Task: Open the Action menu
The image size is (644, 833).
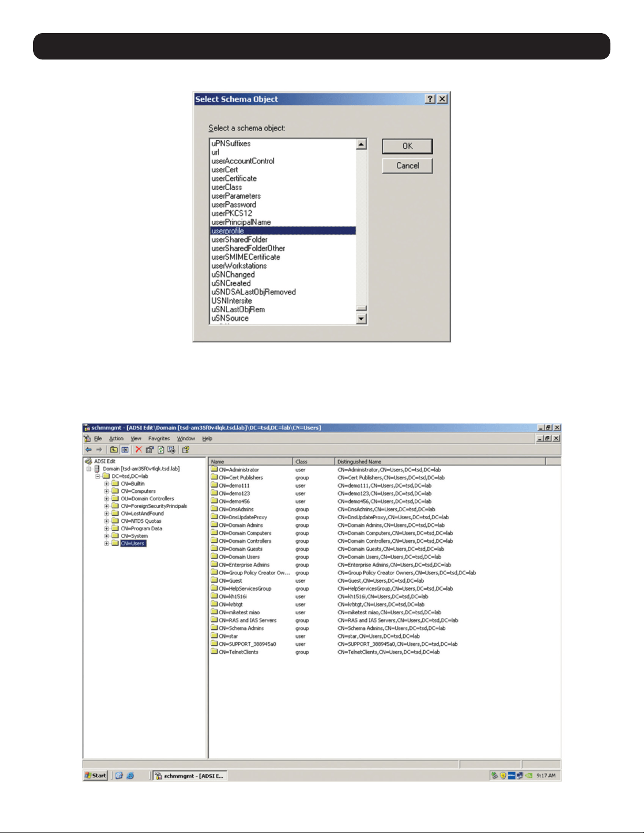Action: point(116,439)
